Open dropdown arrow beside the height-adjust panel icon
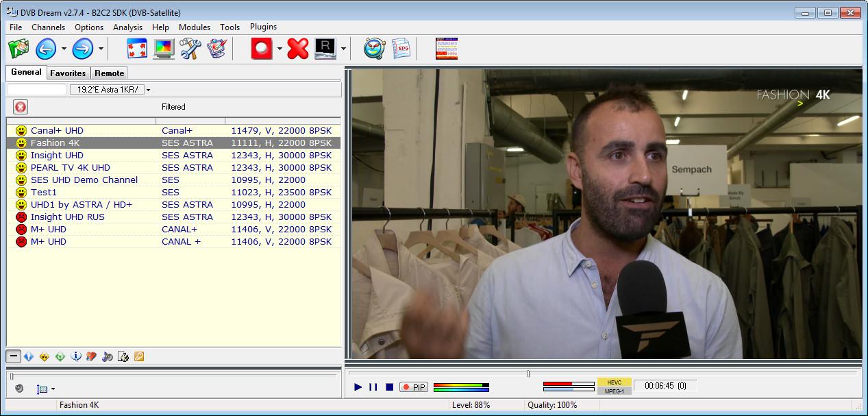Screen dimensions: 868x416 53,389
